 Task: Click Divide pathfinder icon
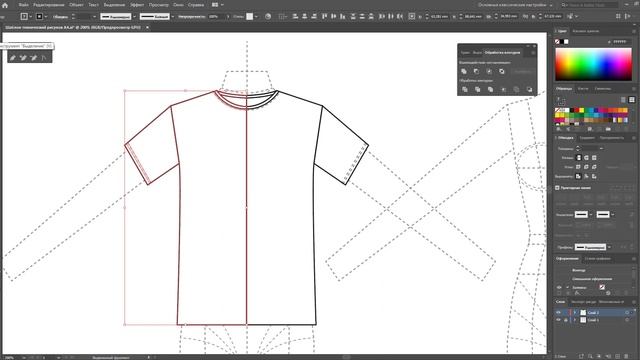click(x=464, y=89)
